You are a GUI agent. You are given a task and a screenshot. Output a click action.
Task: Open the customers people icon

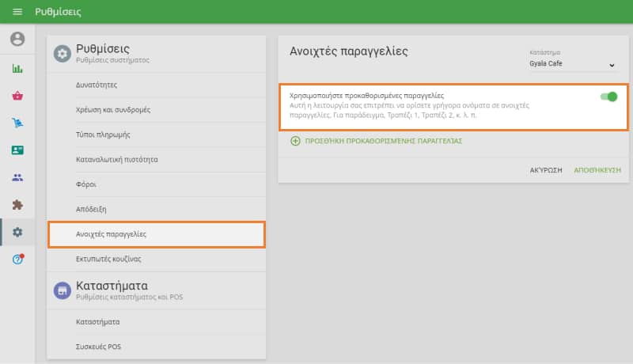click(x=17, y=177)
